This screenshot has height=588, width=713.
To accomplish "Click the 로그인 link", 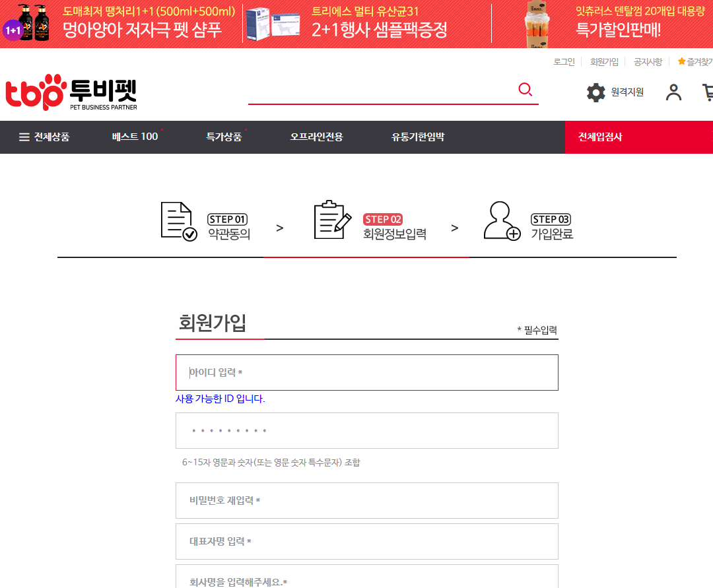I will click(564, 61).
